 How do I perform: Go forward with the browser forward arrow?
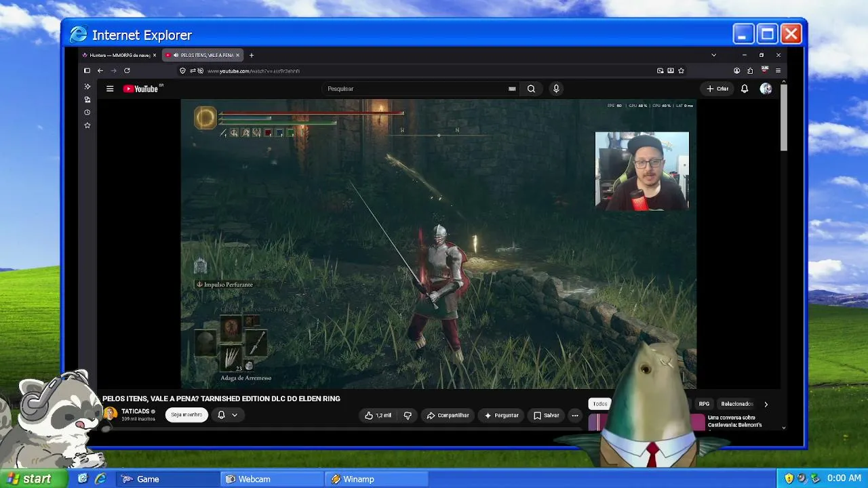point(113,70)
